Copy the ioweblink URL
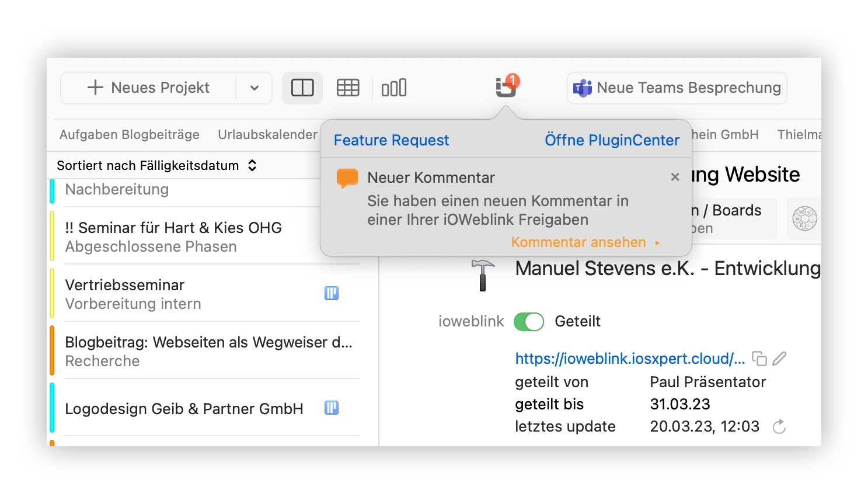868x504 pixels. click(759, 359)
